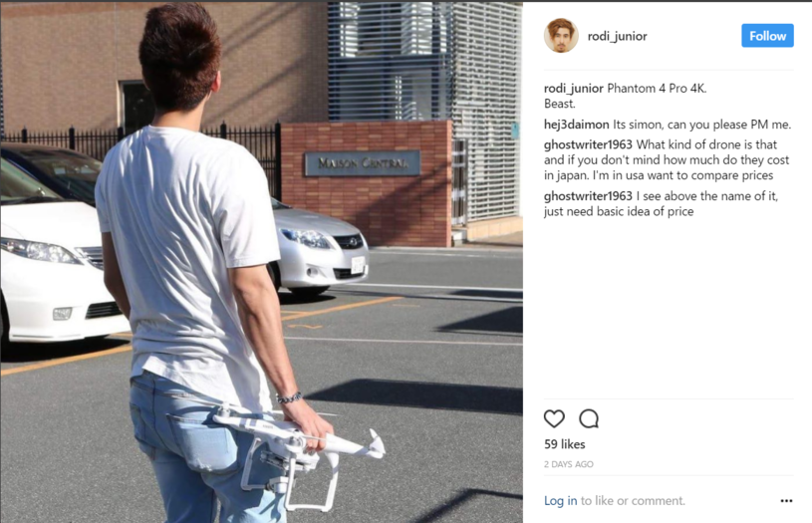Follow rodi_junior with the blue button

(x=767, y=36)
